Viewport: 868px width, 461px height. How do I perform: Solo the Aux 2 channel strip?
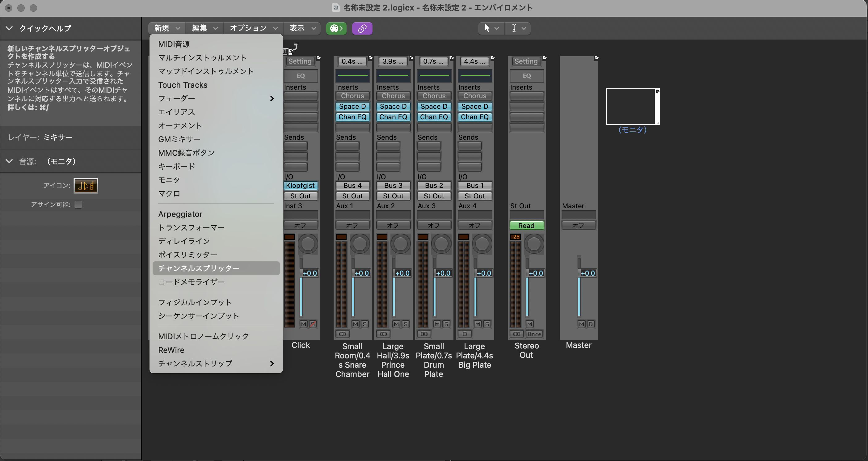[x=405, y=324]
